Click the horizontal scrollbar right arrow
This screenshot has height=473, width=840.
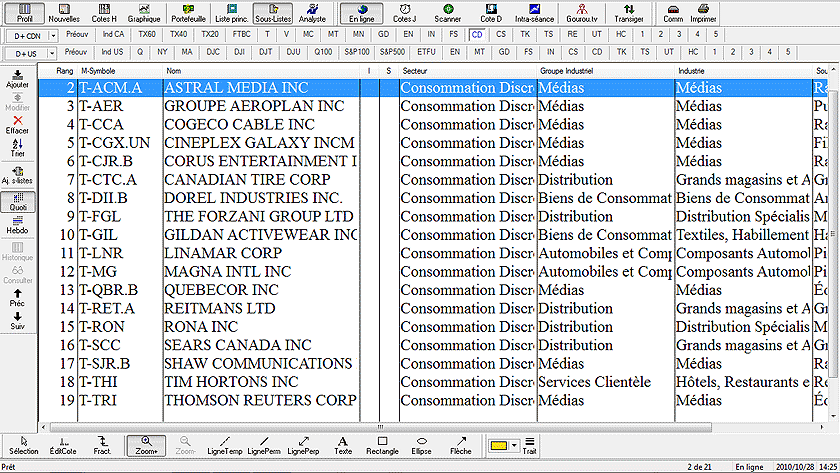point(822,427)
